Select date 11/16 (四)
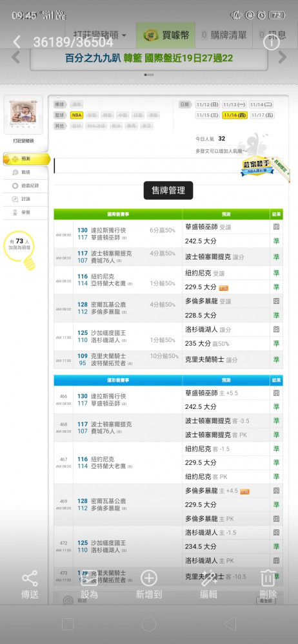The width and height of the screenshot is (298, 644). click(235, 115)
